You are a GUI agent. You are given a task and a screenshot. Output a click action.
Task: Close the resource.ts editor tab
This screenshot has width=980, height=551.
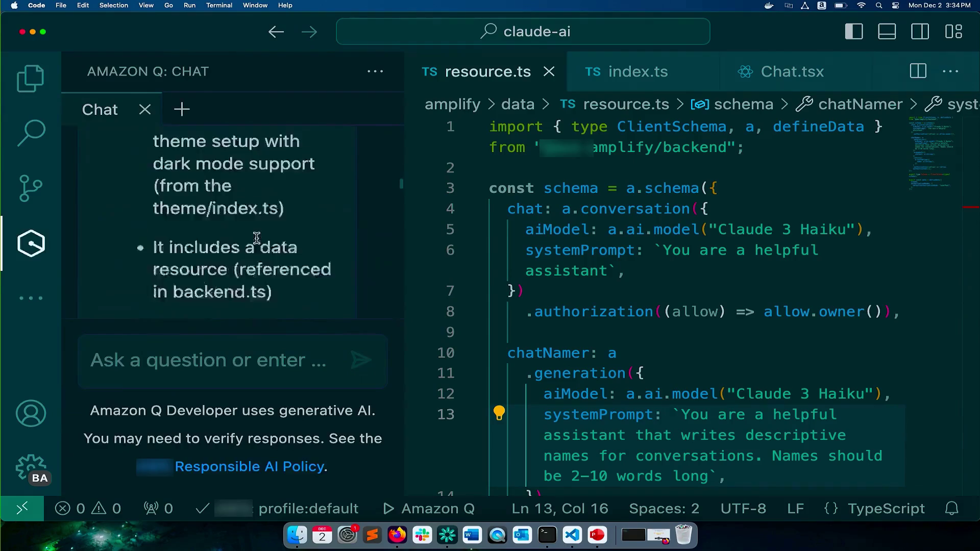point(549,72)
